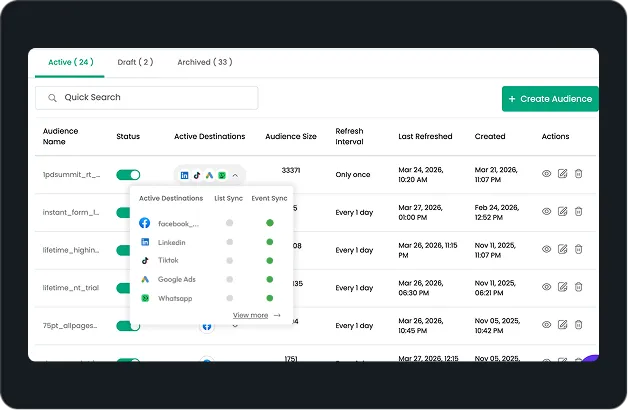This screenshot has height=410, width=628.
Task: Click the Whatsapp destination label in popup
Action: point(175,299)
